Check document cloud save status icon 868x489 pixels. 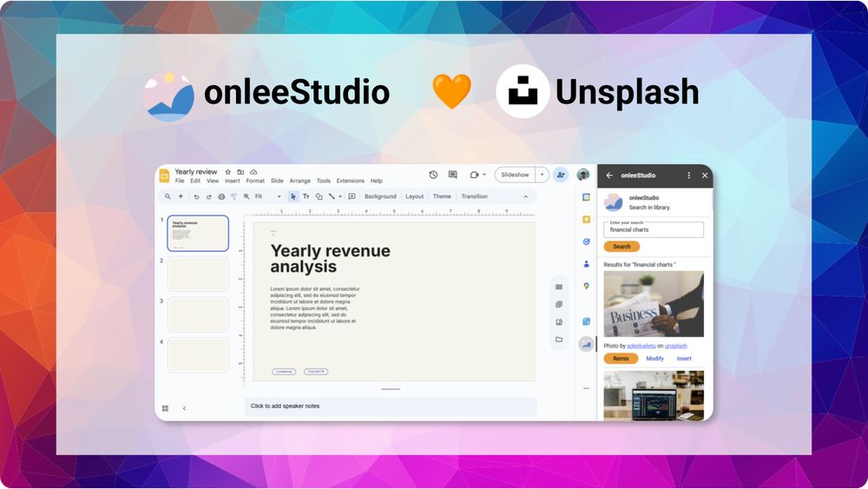(x=253, y=172)
